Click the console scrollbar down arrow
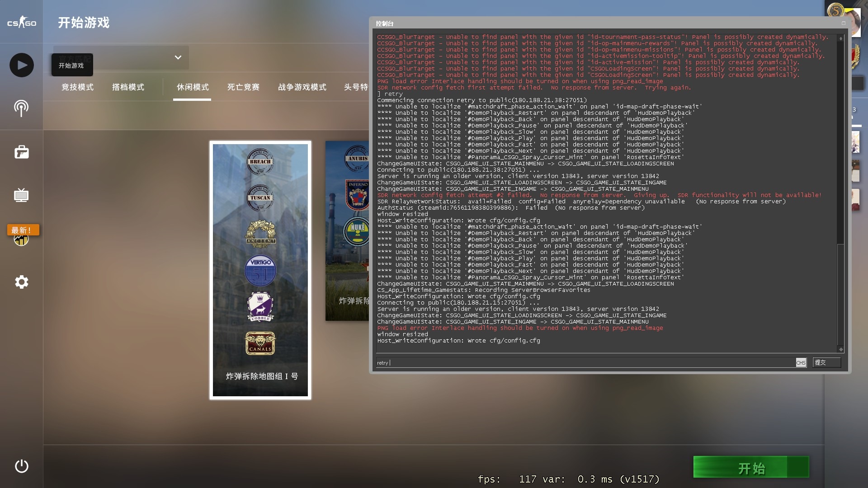This screenshot has width=868, height=488. 841,349
